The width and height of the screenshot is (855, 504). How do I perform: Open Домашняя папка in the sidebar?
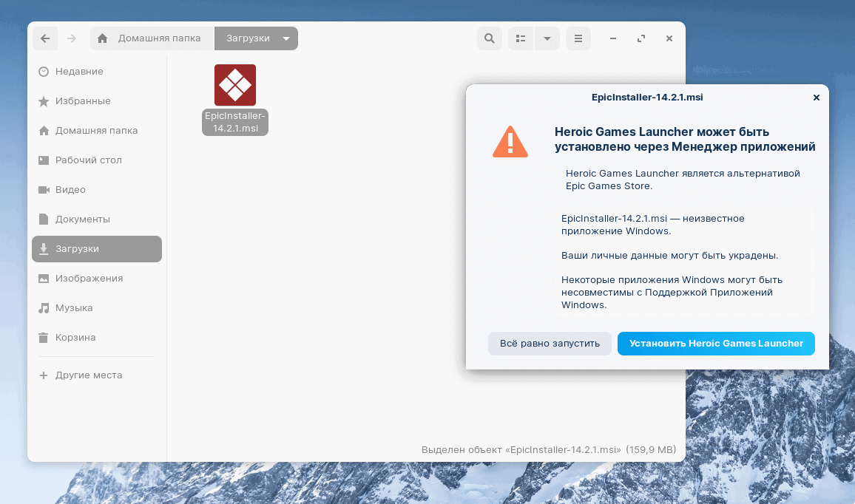(96, 131)
